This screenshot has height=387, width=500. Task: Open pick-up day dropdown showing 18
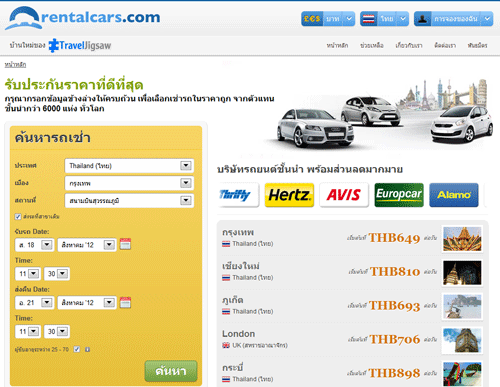(35, 245)
